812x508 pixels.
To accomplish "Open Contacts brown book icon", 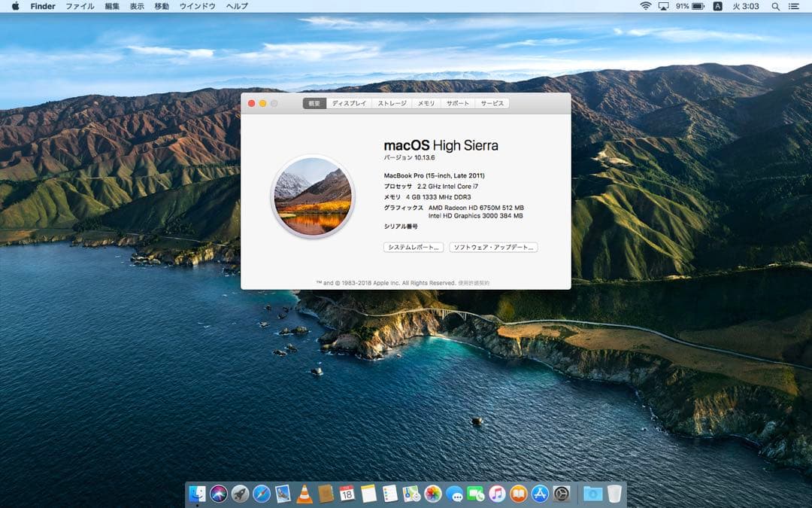I will 326,494.
